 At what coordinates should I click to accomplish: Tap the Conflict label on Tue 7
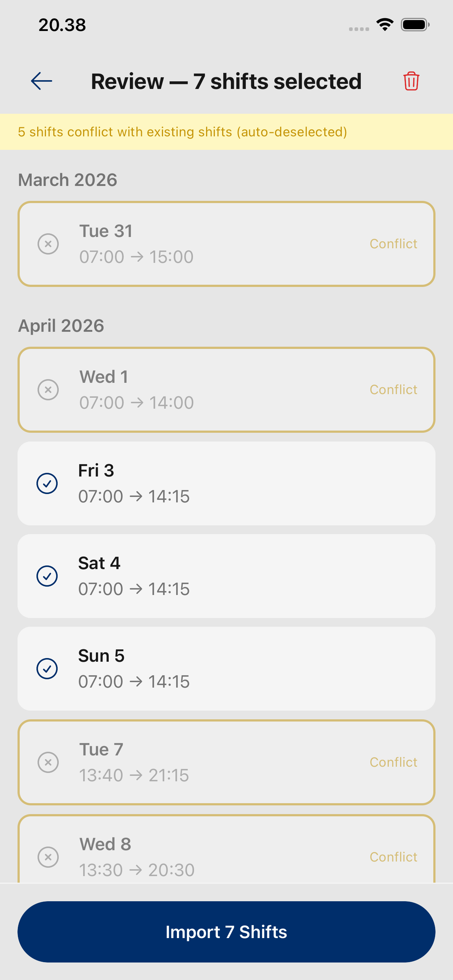click(x=393, y=762)
